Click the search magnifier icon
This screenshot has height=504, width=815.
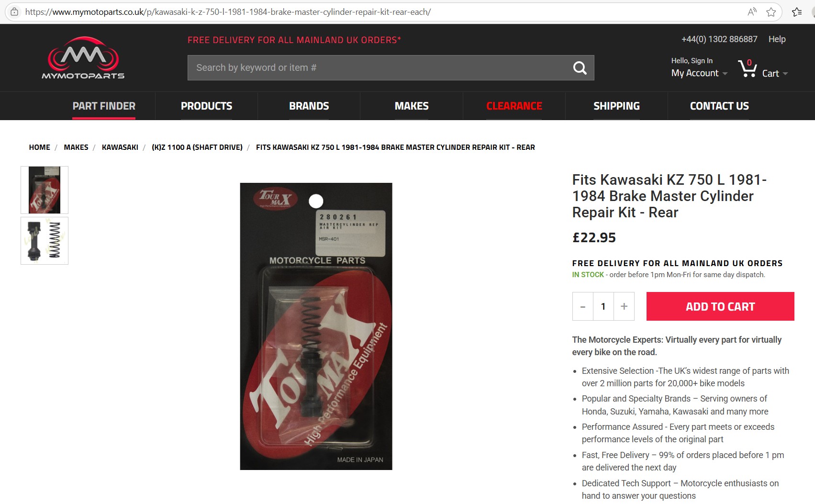point(580,68)
